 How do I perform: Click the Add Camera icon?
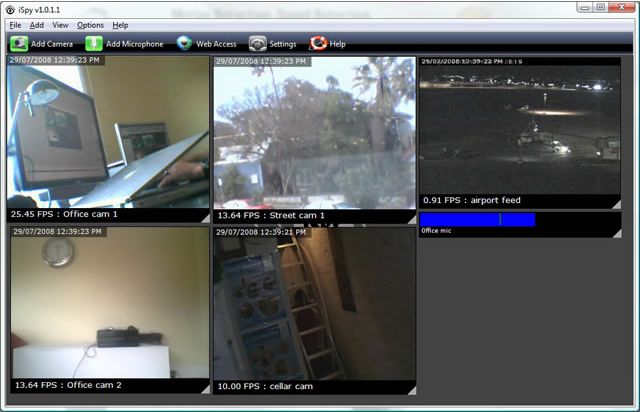tap(18, 44)
